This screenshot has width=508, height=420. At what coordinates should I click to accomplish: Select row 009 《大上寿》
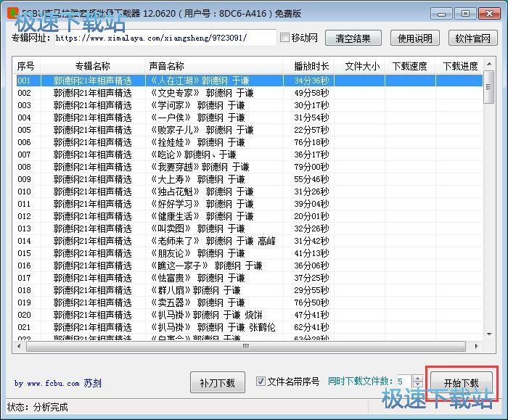pyautogui.click(x=248, y=179)
